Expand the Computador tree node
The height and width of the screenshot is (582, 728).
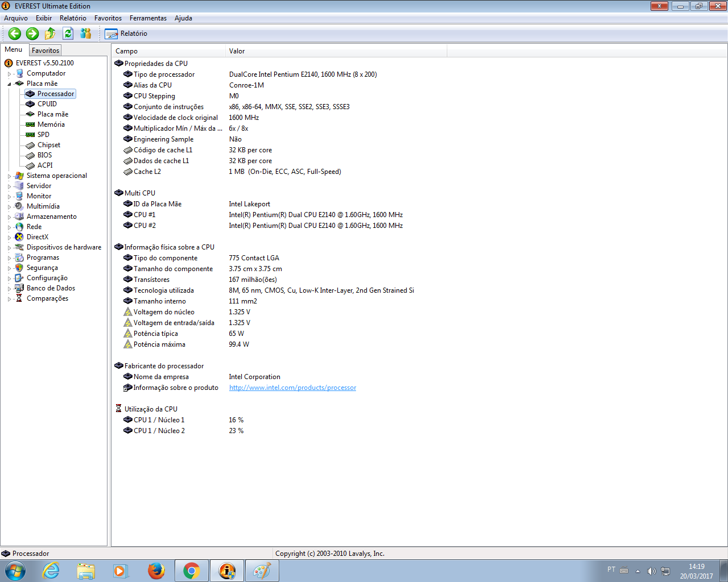click(x=9, y=74)
